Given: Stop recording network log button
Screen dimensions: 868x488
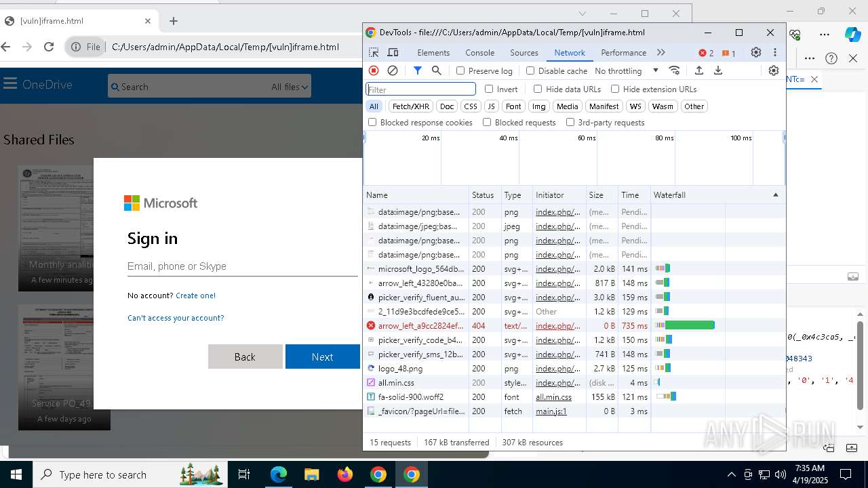Looking at the screenshot, I should 374,70.
